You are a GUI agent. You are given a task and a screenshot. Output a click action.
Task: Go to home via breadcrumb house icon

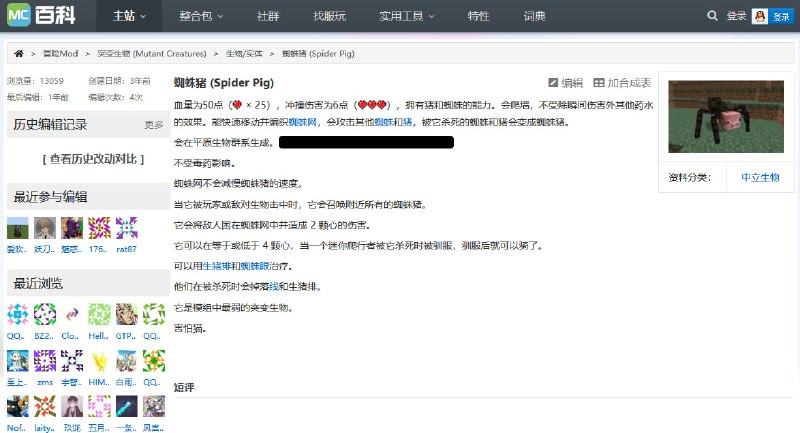point(19,54)
